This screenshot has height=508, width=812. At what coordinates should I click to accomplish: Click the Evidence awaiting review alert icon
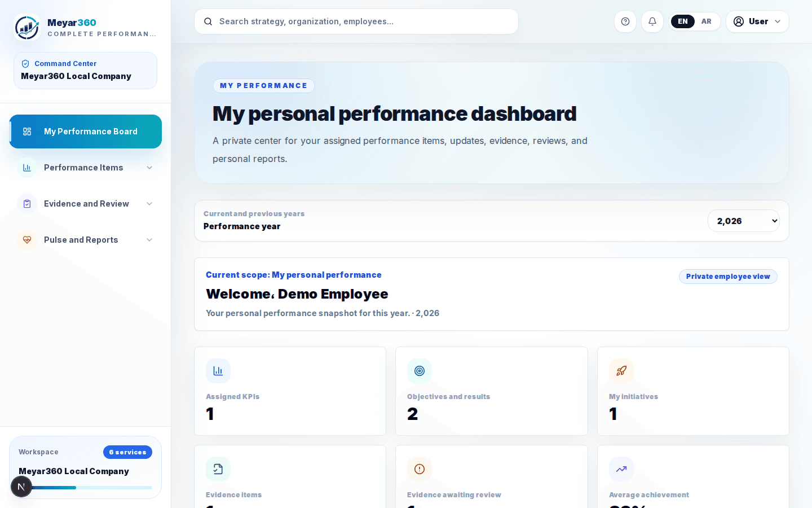420,469
